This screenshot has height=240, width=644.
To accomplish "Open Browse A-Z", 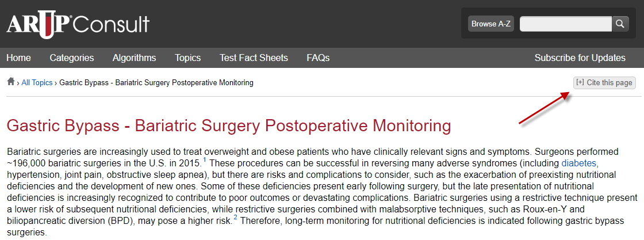I will (x=491, y=24).
